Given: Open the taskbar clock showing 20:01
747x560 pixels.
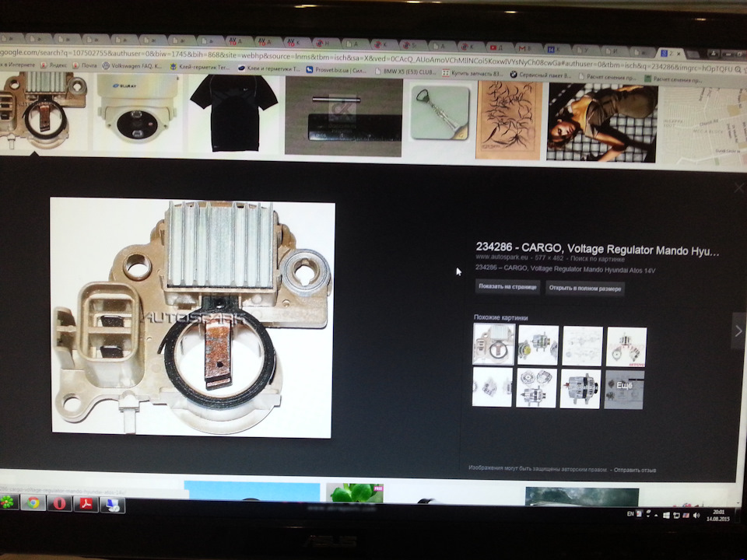Looking at the screenshot, I should tap(718, 516).
